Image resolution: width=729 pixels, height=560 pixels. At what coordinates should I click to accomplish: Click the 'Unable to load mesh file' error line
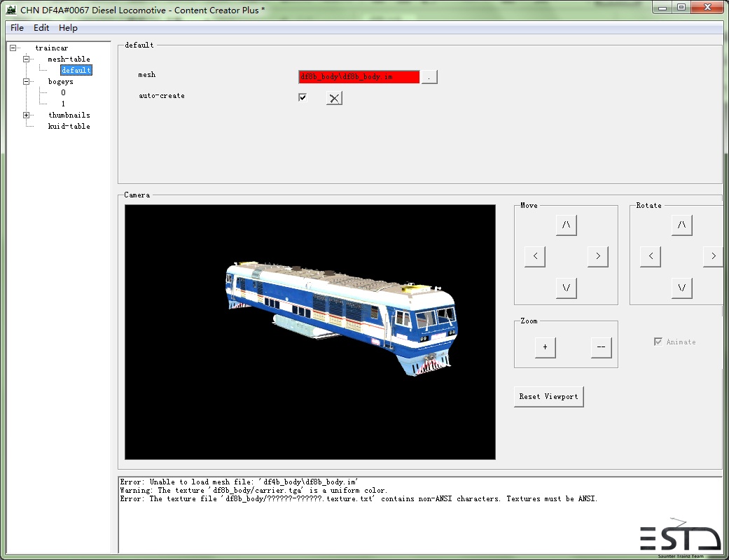tap(239, 482)
